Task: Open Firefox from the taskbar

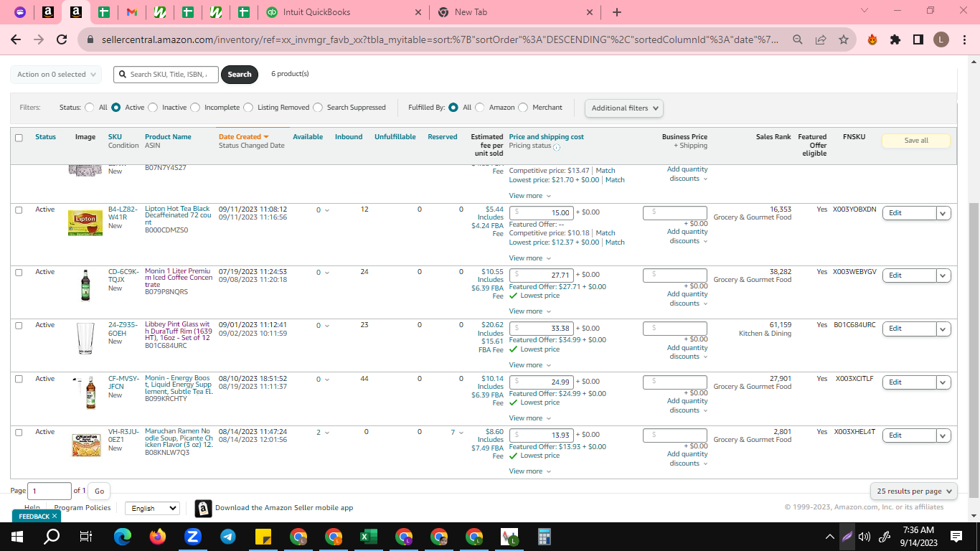Action: pyautogui.click(x=157, y=536)
